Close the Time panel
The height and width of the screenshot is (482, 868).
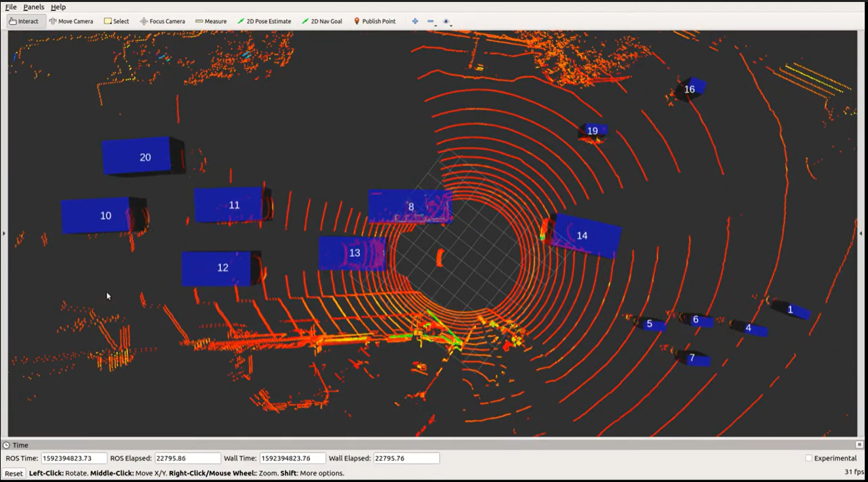(x=859, y=445)
